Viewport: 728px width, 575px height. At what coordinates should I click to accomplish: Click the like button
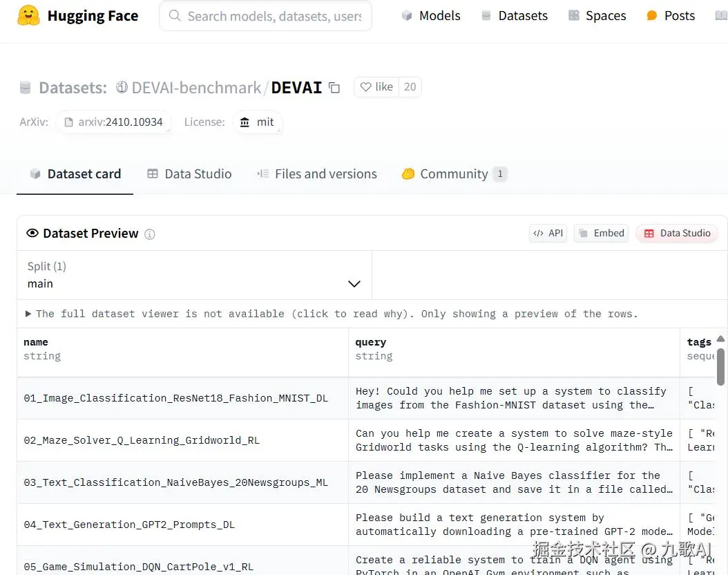point(376,87)
